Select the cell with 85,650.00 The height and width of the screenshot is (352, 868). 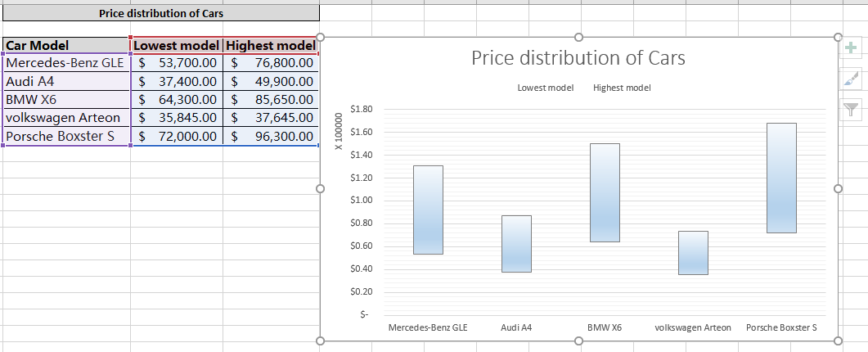[271, 100]
